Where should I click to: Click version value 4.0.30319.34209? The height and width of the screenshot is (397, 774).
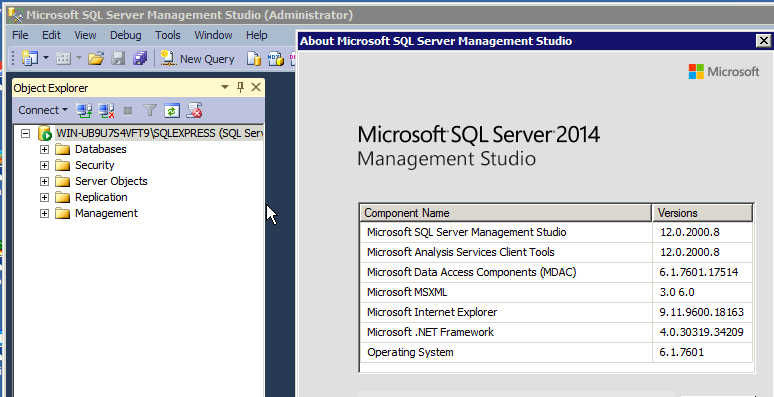(x=701, y=332)
